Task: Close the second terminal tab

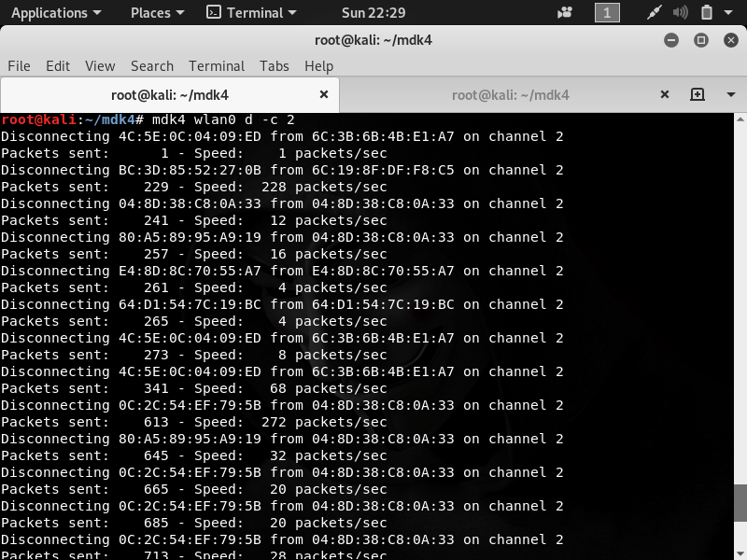Action: 665,94
